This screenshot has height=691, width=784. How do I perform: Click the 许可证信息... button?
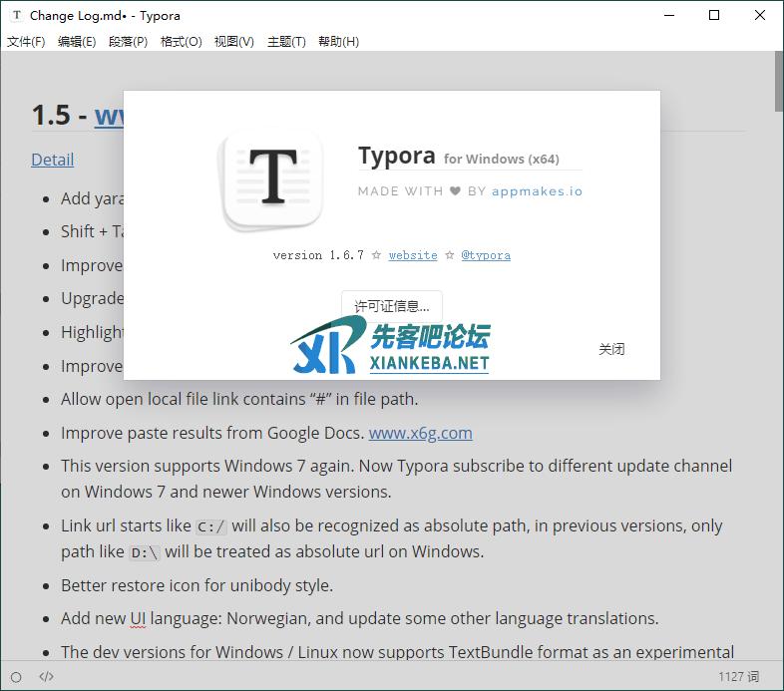(392, 306)
